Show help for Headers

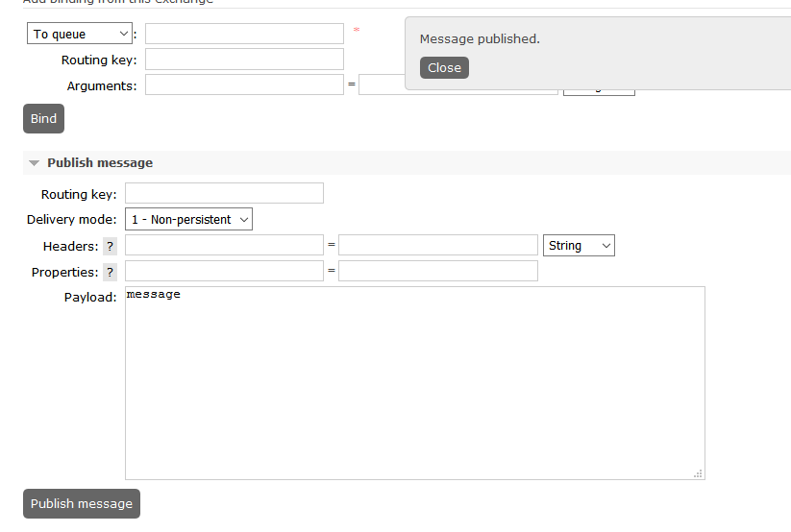[x=110, y=246]
